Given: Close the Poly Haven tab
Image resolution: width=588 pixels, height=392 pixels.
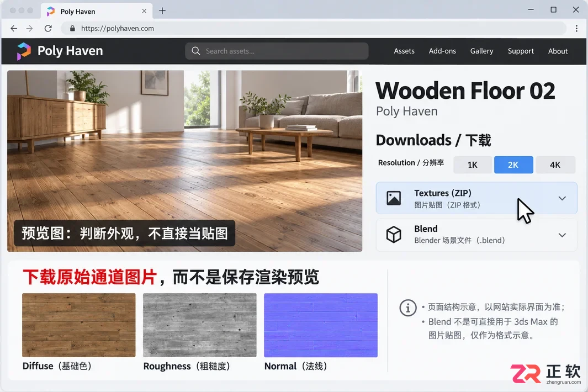Looking at the screenshot, I should (144, 11).
